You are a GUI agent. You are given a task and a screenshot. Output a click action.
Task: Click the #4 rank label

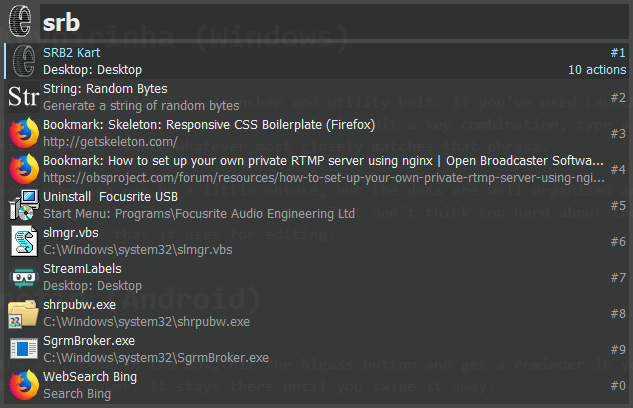[618, 169]
